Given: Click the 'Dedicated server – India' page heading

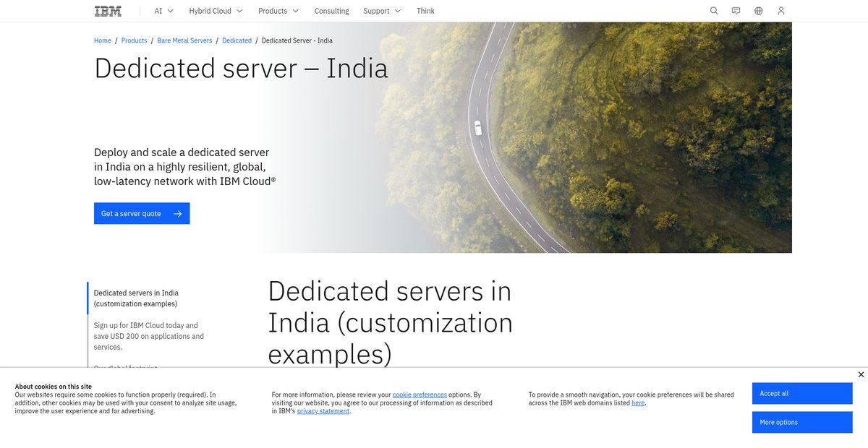Looking at the screenshot, I should click(241, 68).
